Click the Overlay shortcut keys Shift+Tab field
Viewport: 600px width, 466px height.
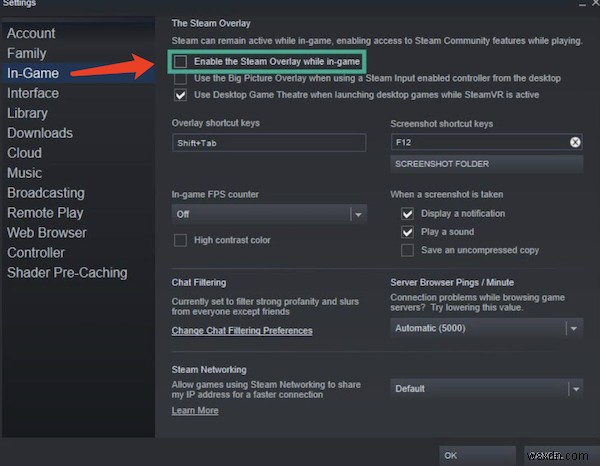click(269, 143)
